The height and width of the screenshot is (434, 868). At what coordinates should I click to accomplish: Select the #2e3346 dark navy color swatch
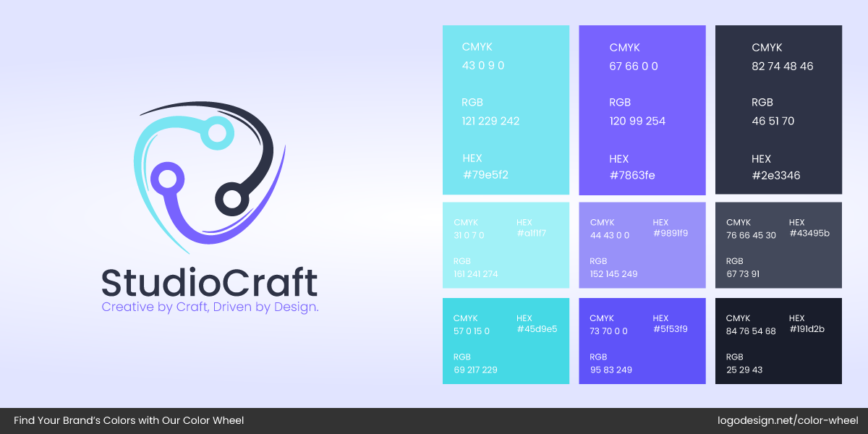coord(778,110)
